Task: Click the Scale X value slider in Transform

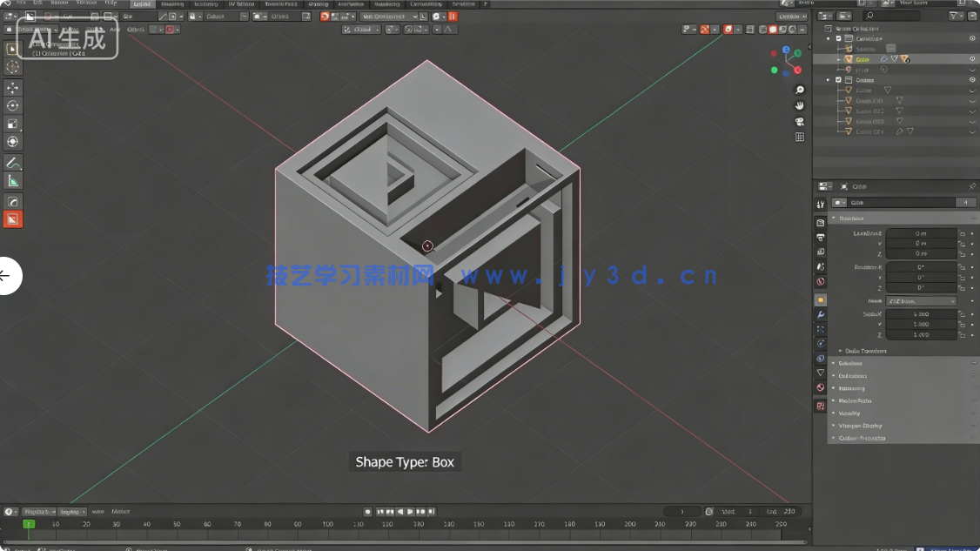Action: (x=922, y=314)
